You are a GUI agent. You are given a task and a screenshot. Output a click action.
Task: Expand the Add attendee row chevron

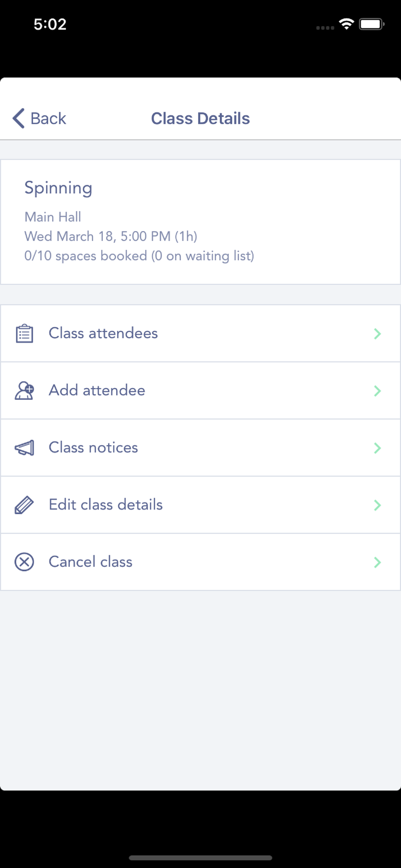click(x=377, y=391)
